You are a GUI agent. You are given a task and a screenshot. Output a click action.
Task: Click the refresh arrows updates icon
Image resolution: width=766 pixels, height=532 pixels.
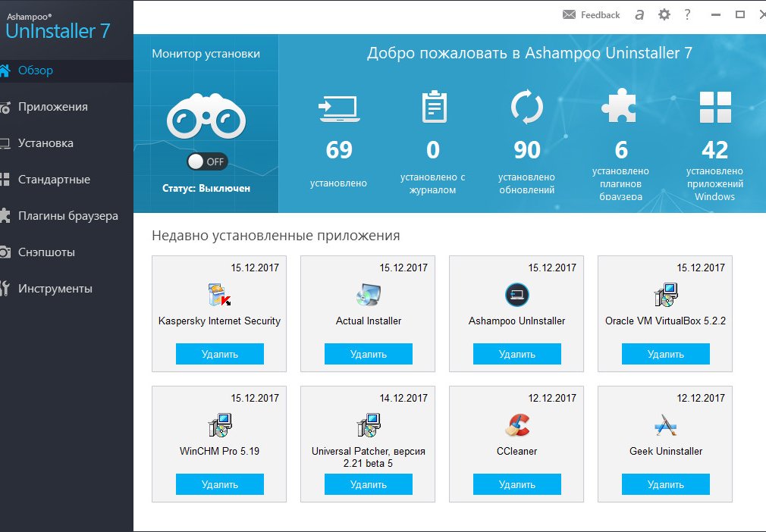[526, 106]
